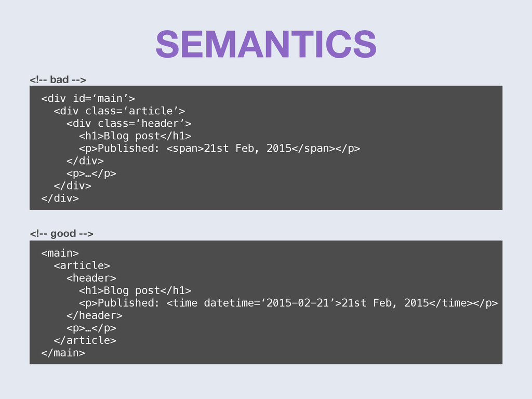Click the ellipsis paragraph in good block
The image size is (532, 399).
point(91,328)
